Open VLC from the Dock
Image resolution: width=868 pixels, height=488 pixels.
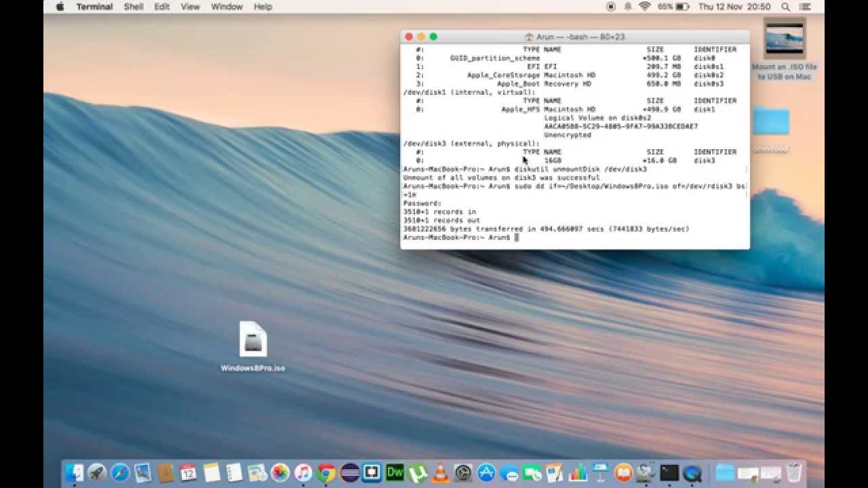pyautogui.click(x=441, y=472)
